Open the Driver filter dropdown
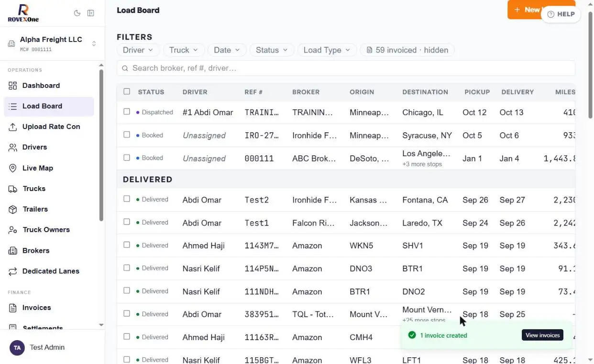 138,50
